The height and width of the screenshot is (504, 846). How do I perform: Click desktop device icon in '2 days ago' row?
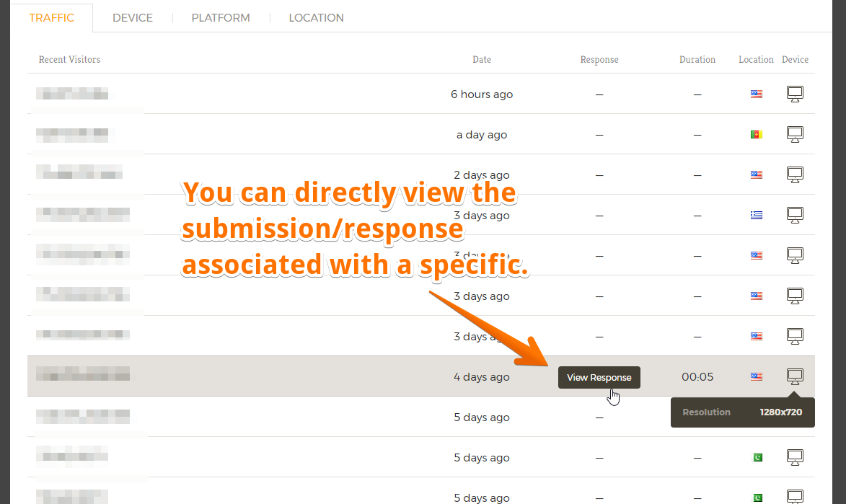[x=795, y=174]
